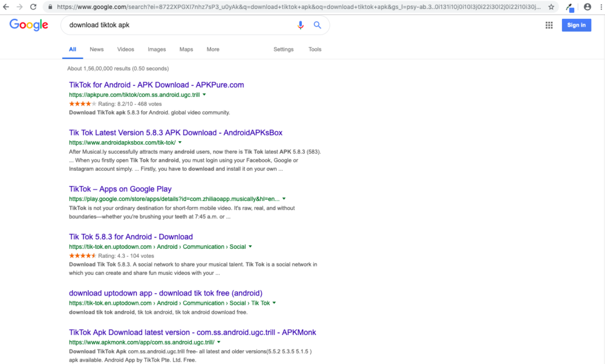This screenshot has height=364, width=605.
Task: Click the https://www.androidapksbox.com/tik-tok/ URL text
Action: pos(122,143)
